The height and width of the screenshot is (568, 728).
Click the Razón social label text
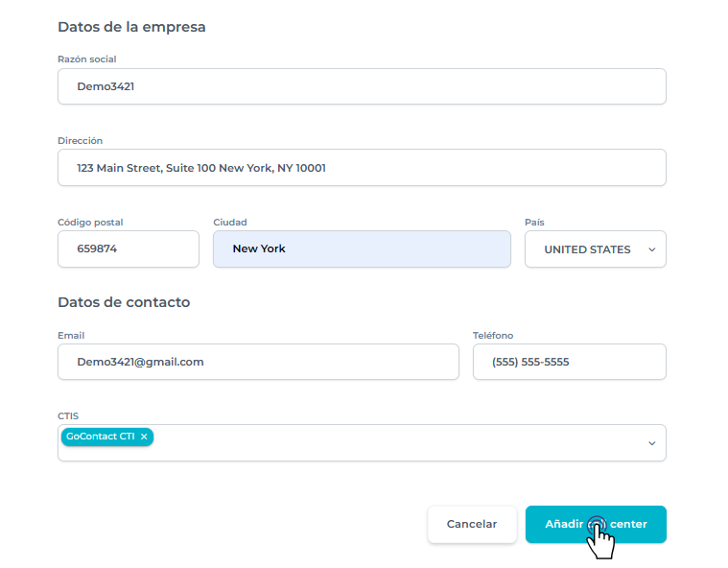(x=87, y=59)
